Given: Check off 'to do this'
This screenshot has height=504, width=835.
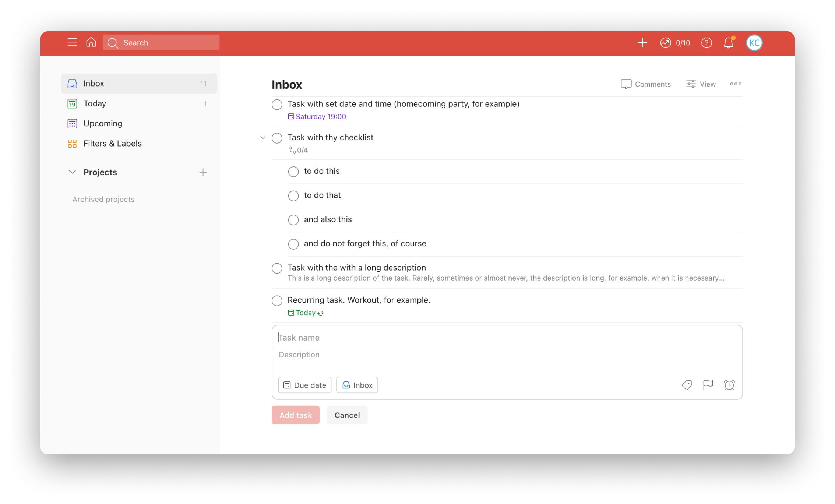Looking at the screenshot, I should click(x=293, y=172).
